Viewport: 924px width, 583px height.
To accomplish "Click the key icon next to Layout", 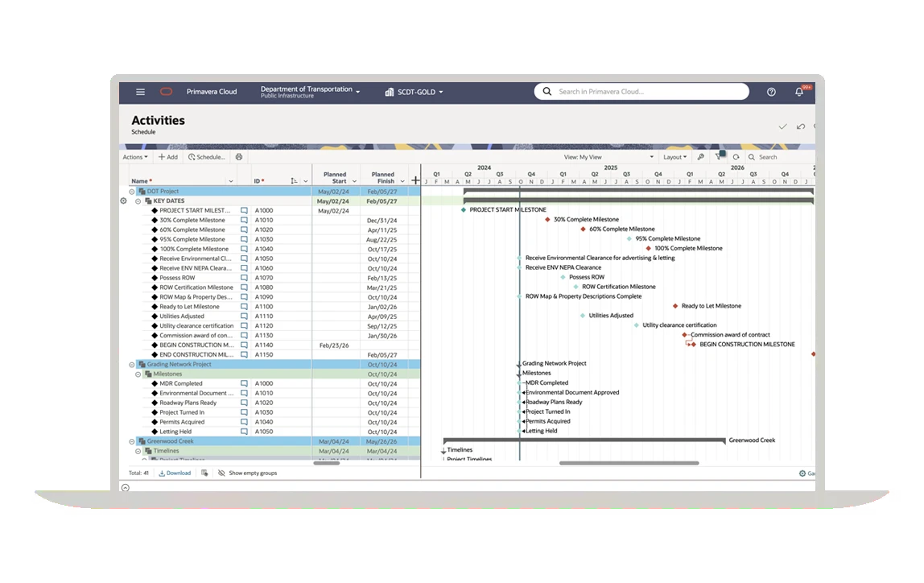I will click(x=701, y=157).
